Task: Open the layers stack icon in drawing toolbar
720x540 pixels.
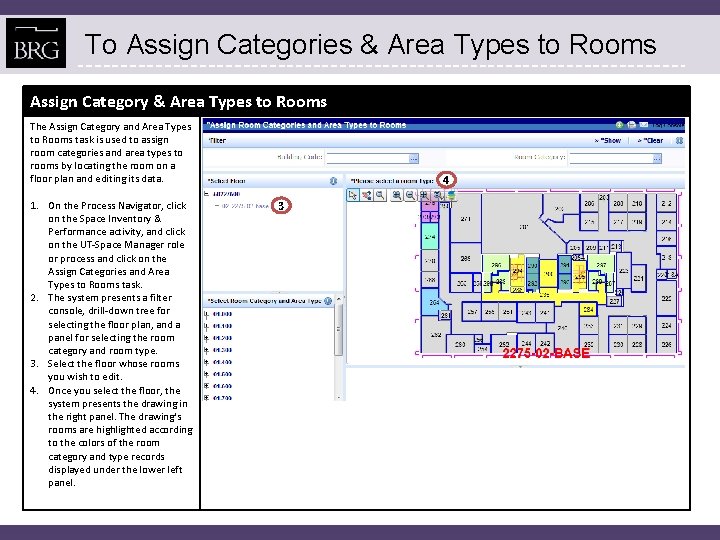Action: coord(451,196)
